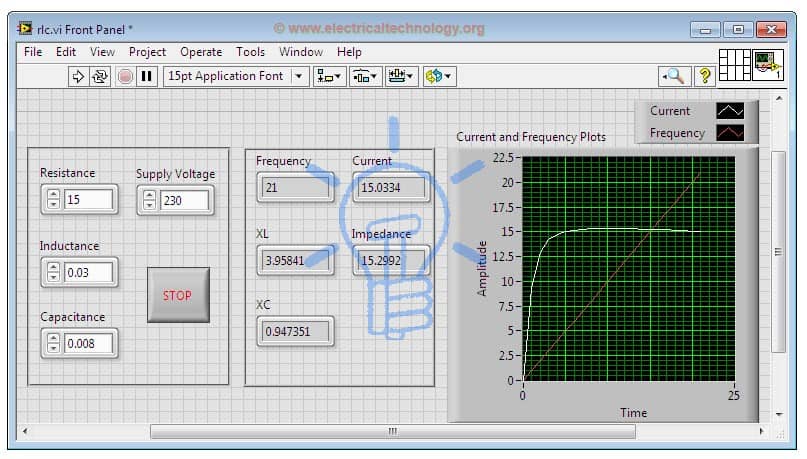Click the Impedance indicator value 15.2992

[x=391, y=260]
